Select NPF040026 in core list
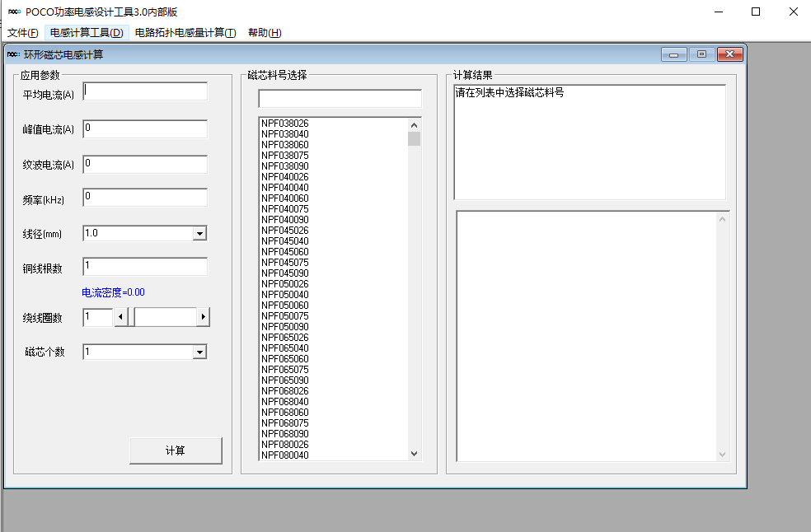Image resolution: width=811 pixels, height=532 pixels. click(x=334, y=177)
